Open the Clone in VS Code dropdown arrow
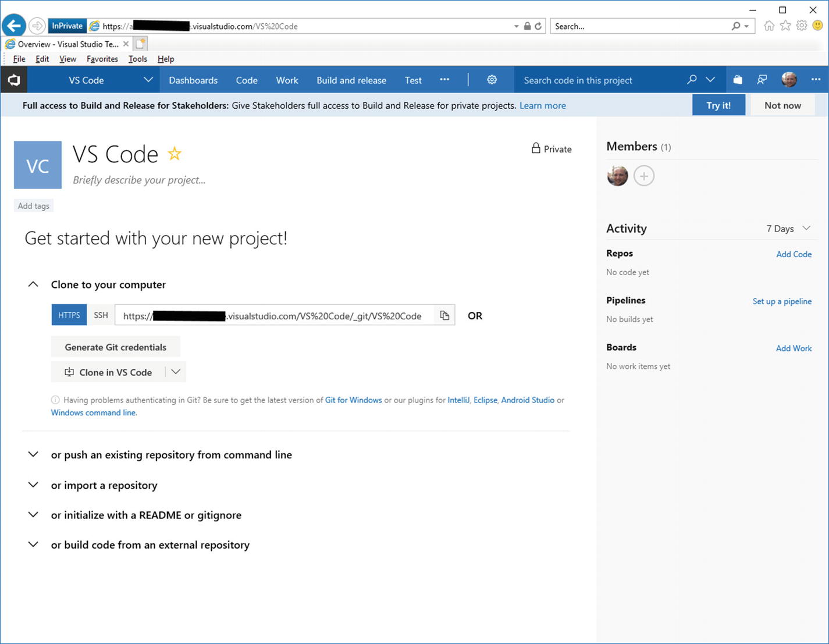Viewport: 829px width, 644px height. (176, 372)
